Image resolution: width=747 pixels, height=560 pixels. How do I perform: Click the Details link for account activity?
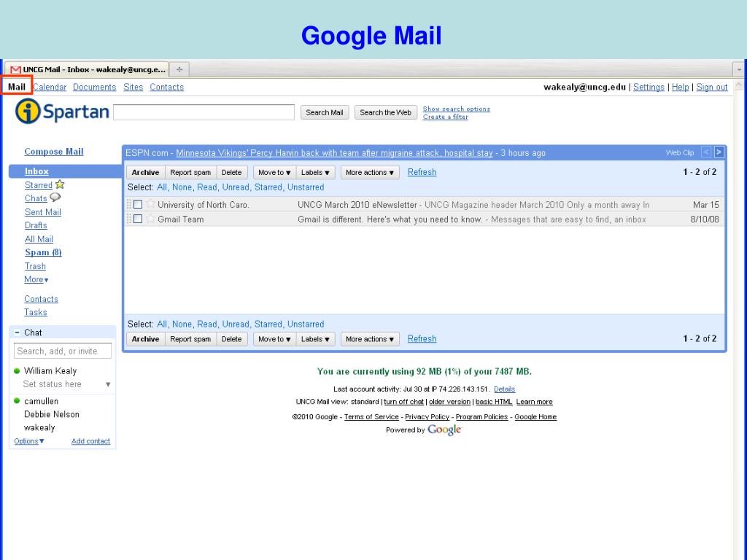[505, 389]
